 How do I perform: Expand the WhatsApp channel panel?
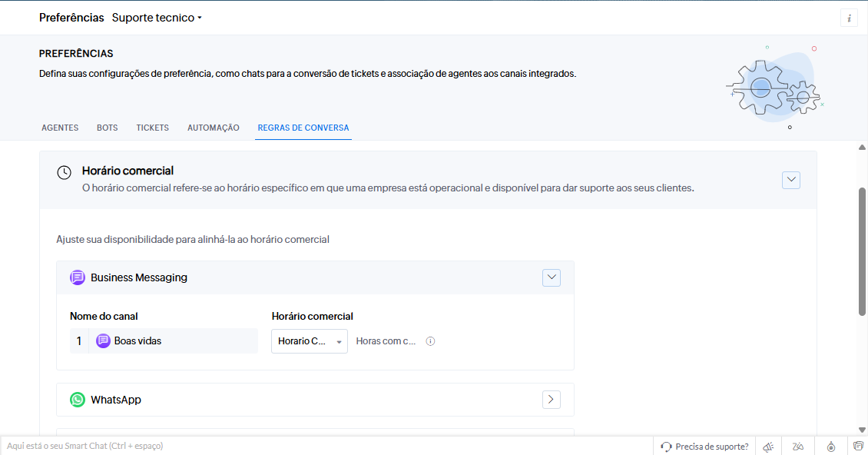click(x=552, y=400)
